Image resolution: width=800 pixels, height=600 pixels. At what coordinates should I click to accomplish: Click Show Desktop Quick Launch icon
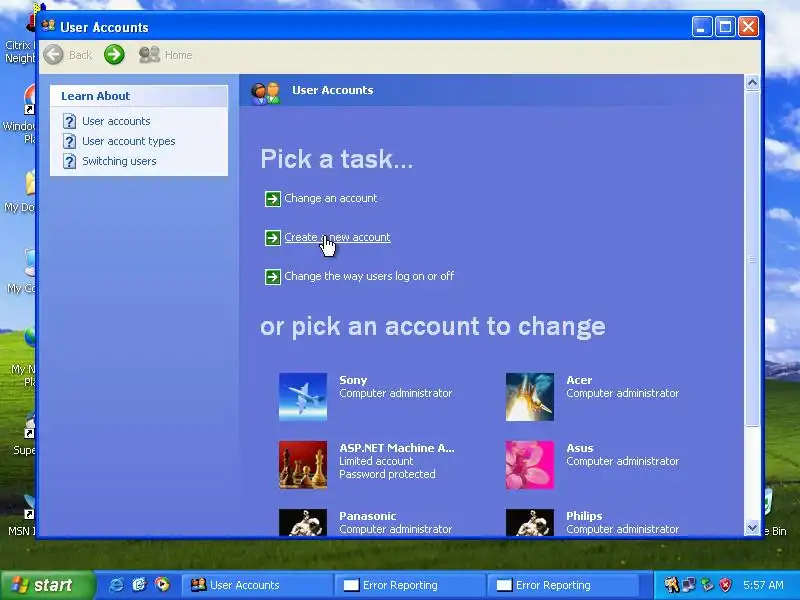[x=139, y=585]
